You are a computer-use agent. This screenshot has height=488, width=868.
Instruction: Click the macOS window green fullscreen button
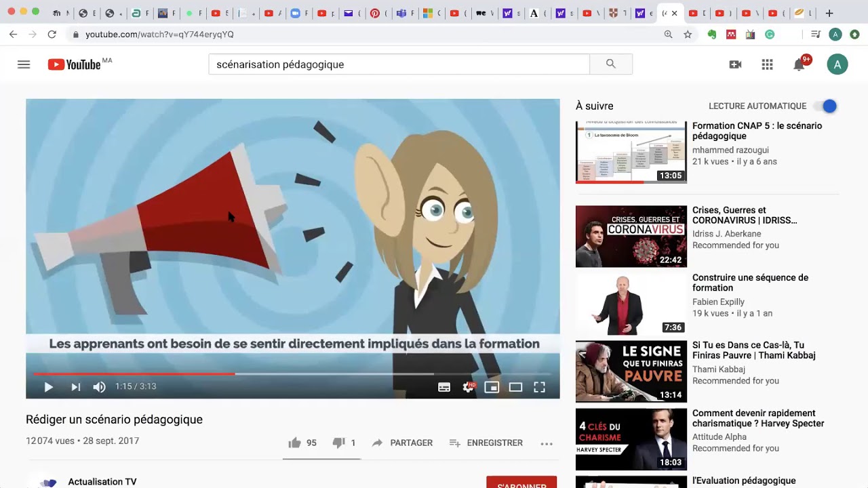[36, 12]
